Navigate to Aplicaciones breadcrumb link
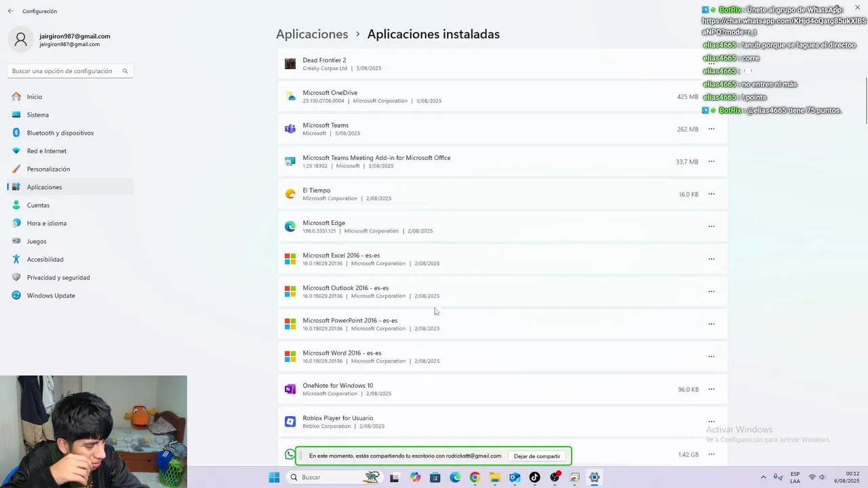 pyautogui.click(x=312, y=34)
